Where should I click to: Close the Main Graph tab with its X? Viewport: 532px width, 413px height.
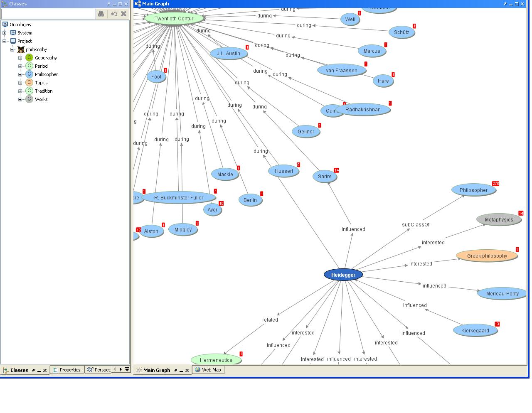(187, 370)
